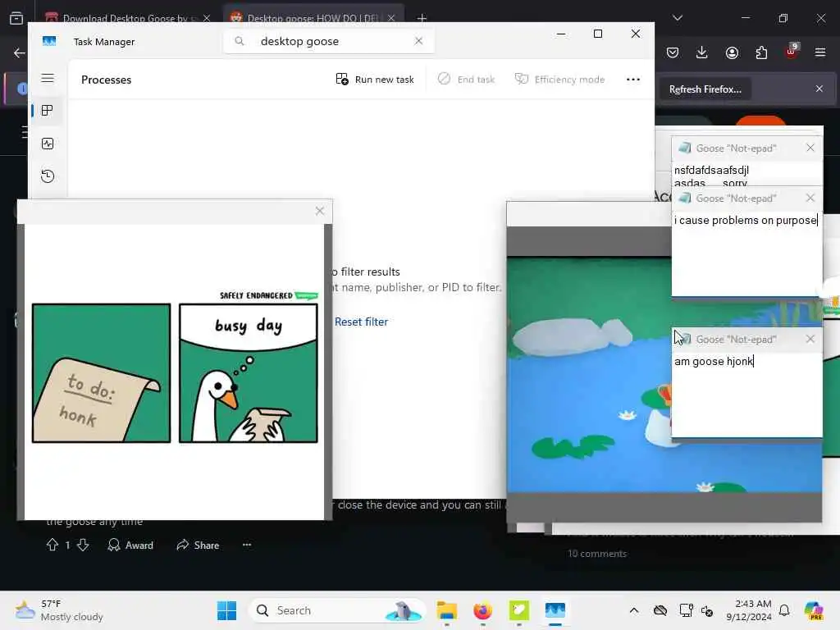Click Efficiency mode button
The height and width of the screenshot is (630, 840).
pyautogui.click(x=559, y=80)
